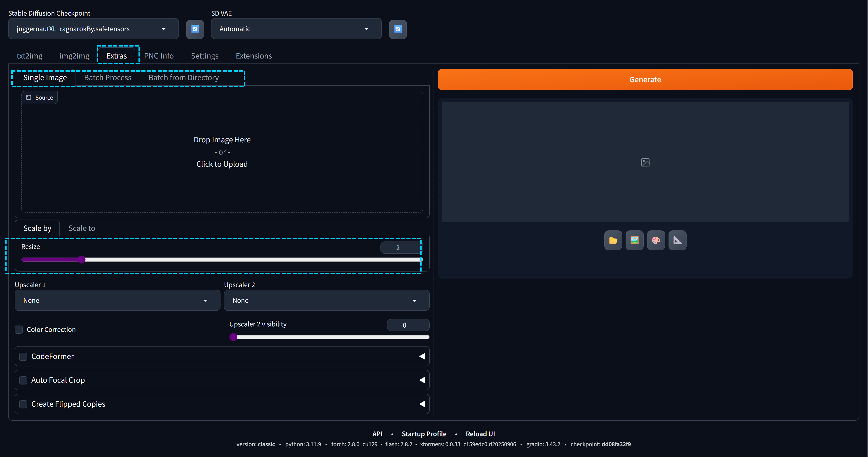
Task: Click the Reload UI link
Action: 480,434
